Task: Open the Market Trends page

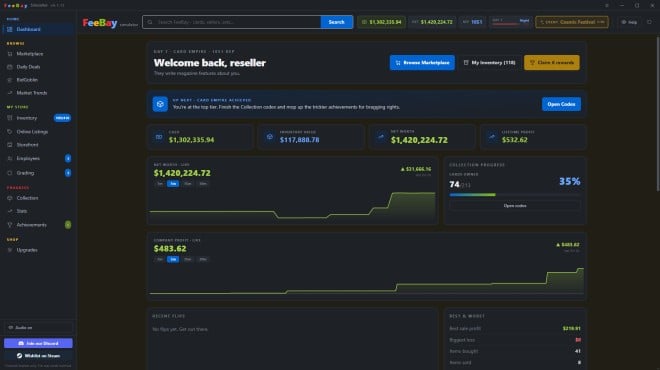Action: (x=38, y=93)
